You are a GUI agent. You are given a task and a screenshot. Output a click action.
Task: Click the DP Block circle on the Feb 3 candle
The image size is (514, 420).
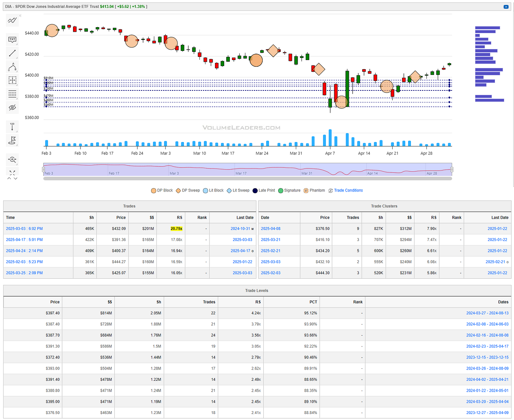click(x=52, y=30)
